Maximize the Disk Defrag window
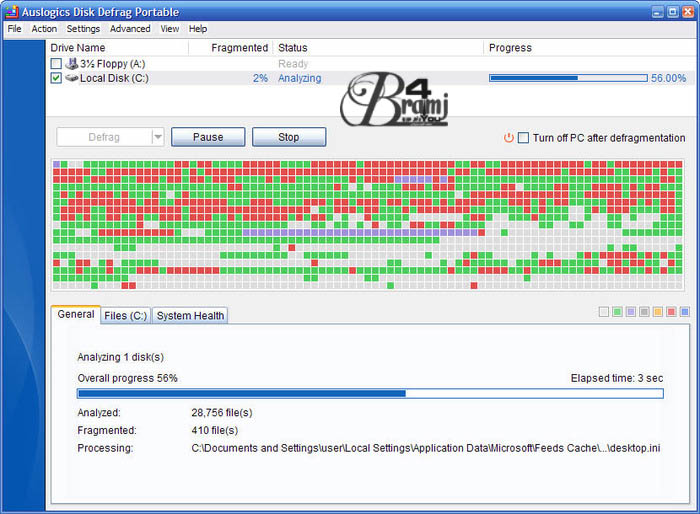The image size is (700, 514). tap(673, 12)
